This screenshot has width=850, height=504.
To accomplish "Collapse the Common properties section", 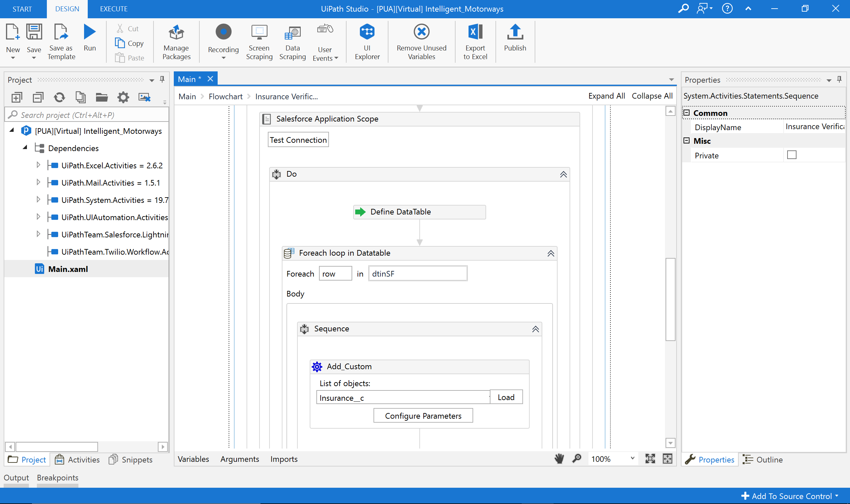I will click(687, 113).
